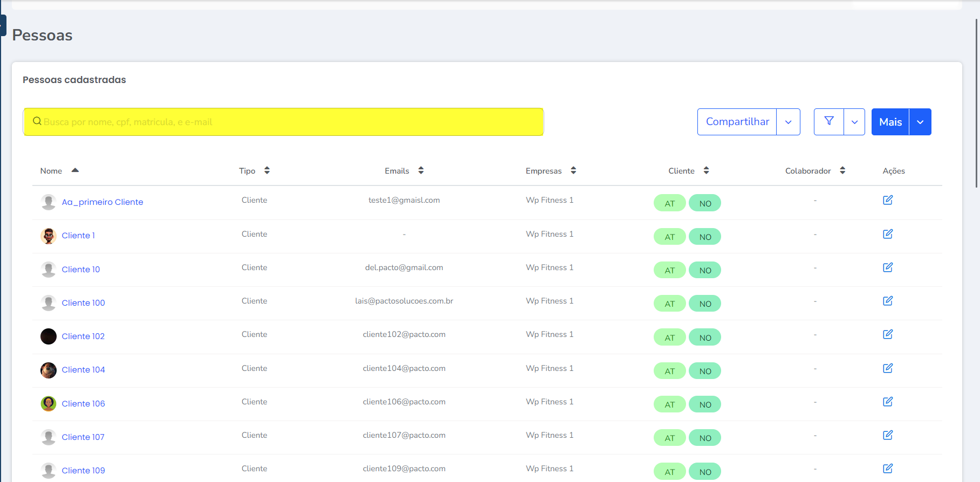980x482 pixels.
Task: Toggle sorting on the Tipo column
Action: click(x=267, y=170)
